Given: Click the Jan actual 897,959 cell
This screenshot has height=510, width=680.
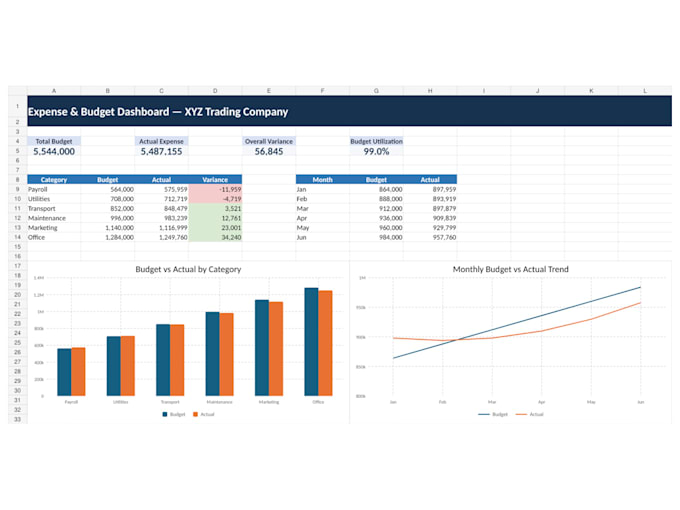Looking at the screenshot, I should point(430,190).
